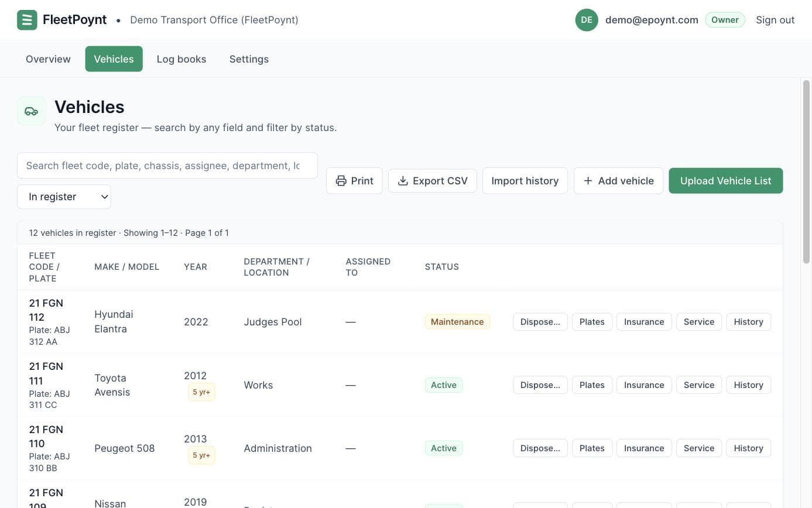Open the Overview tab

[x=48, y=59]
